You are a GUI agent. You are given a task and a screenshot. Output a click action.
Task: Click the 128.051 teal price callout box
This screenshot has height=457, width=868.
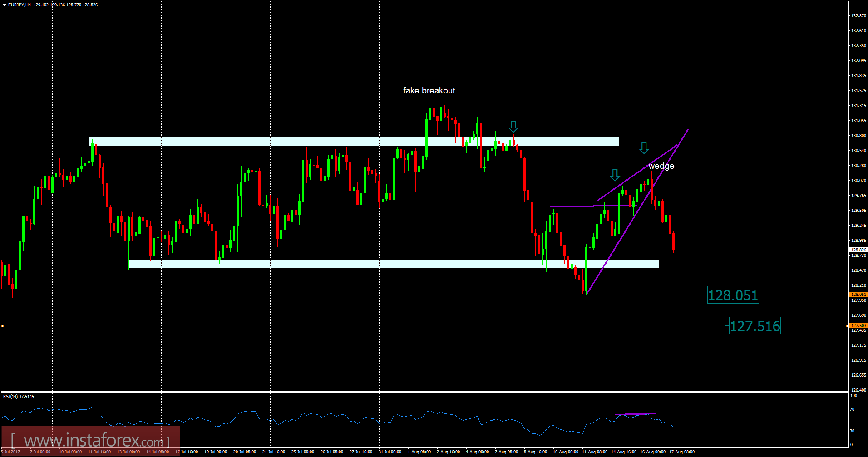tap(734, 295)
